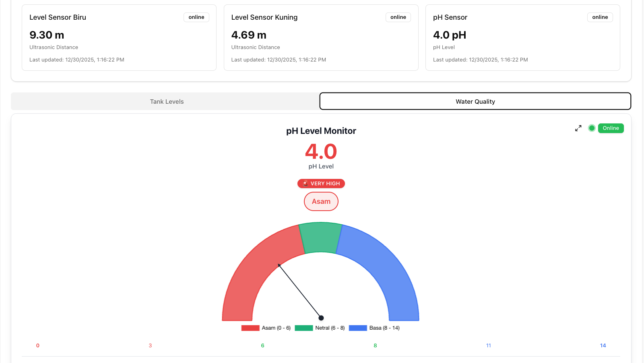Click the green neutral segment of the gauge
Viewport: 644px width, 363px height.
click(321, 238)
